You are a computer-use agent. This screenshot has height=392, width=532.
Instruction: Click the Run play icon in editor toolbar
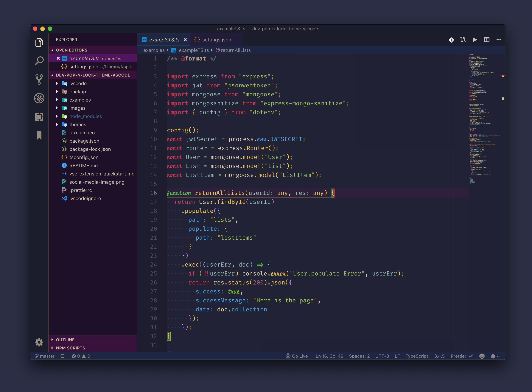pos(475,40)
